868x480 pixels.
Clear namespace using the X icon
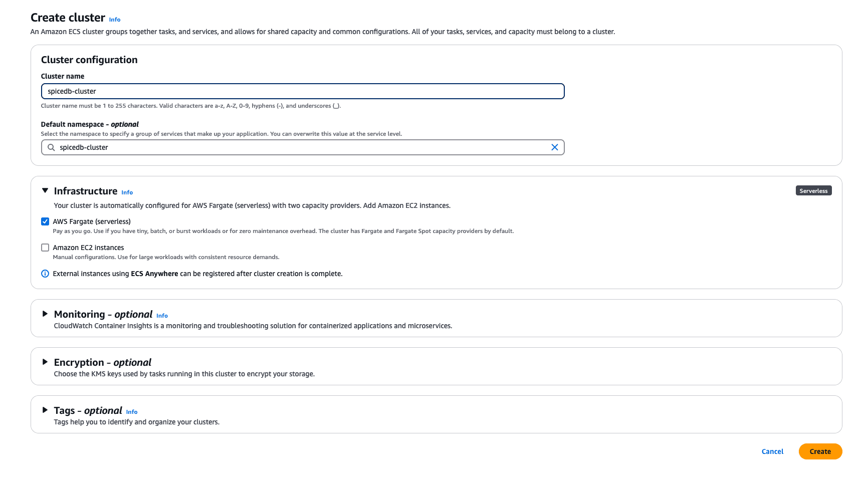pyautogui.click(x=554, y=147)
